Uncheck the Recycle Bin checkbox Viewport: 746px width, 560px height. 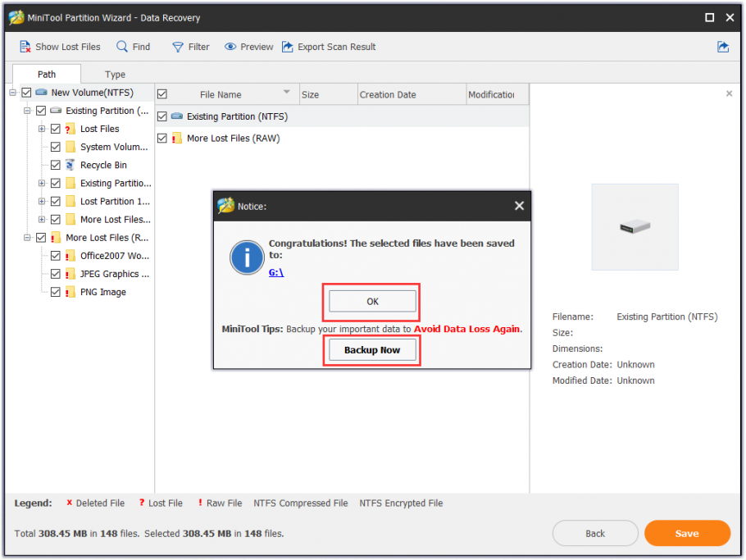[x=56, y=165]
